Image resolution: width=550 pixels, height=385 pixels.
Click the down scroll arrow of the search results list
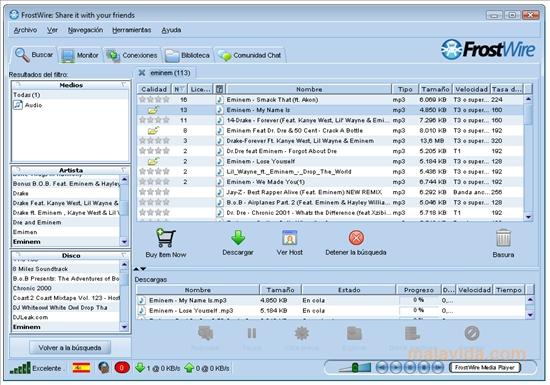pyautogui.click(x=529, y=217)
